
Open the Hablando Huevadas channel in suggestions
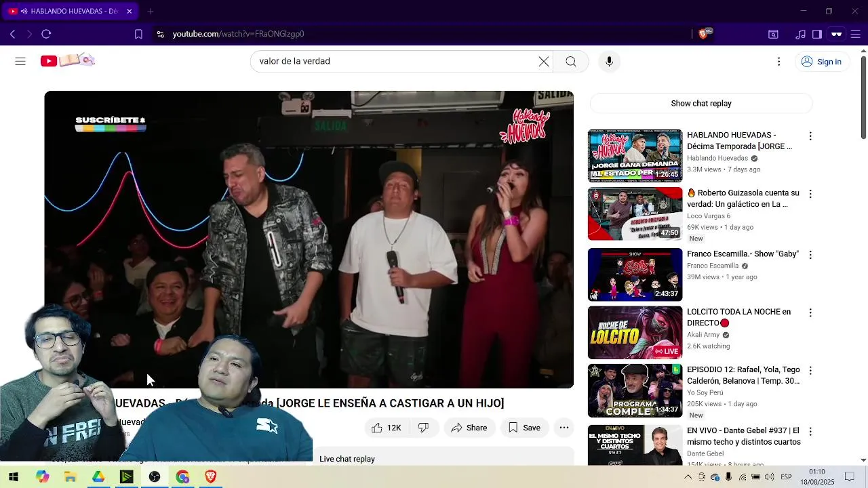tap(717, 158)
